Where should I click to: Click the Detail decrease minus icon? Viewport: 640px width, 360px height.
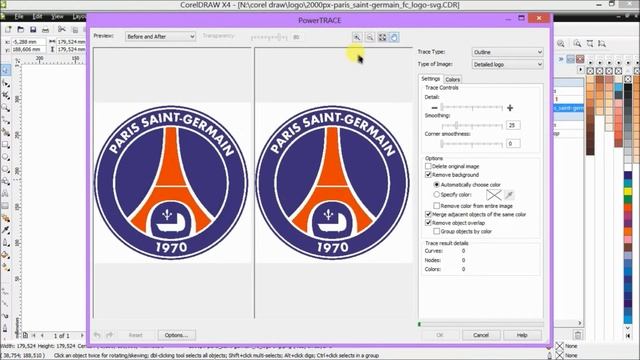(x=434, y=108)
